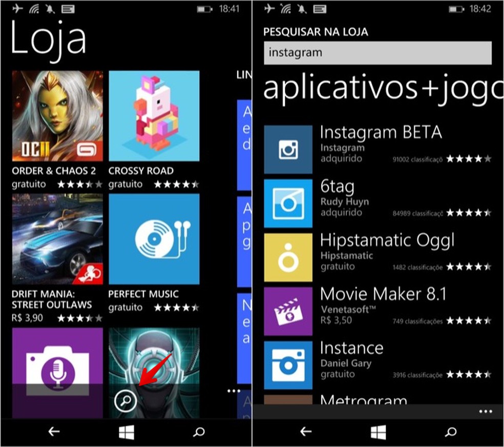This screenshot has height=447, width=504.
Task: Tap Back arrow on left phone
Action: (54, 432)
